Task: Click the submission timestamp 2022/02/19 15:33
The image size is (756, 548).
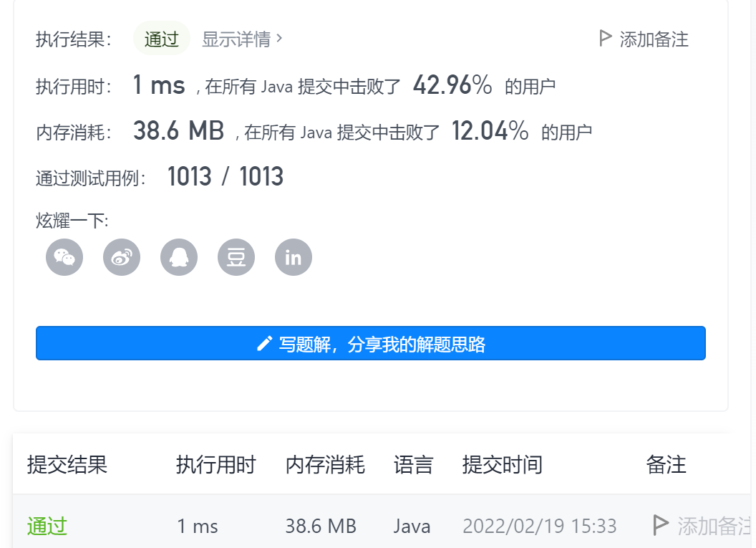Action: pyautogui.click(x=539, y=525)
